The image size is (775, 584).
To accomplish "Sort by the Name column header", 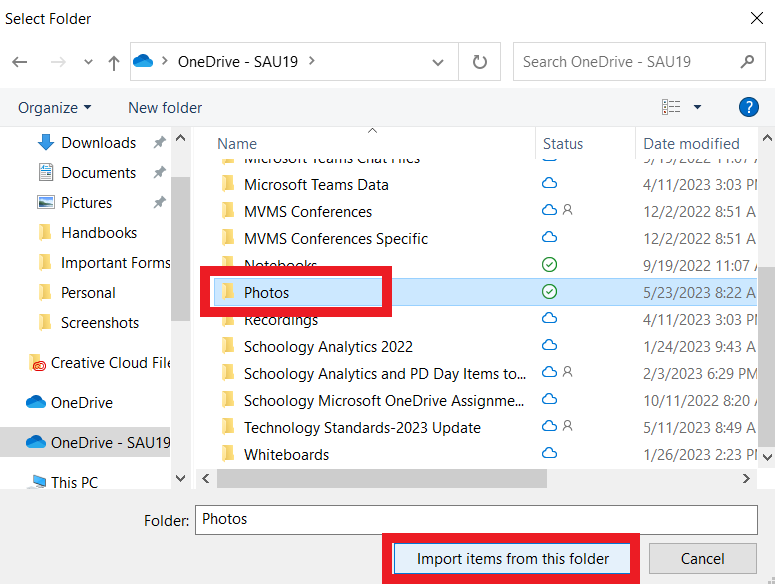I will click(237, 144).
